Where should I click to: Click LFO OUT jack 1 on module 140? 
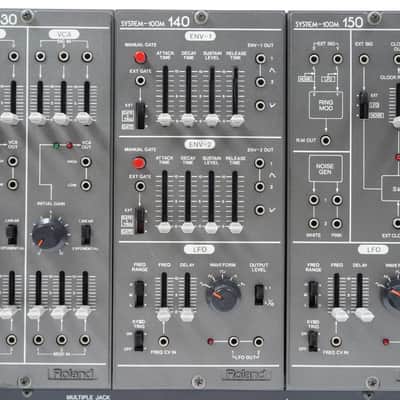tap(233, 341)
